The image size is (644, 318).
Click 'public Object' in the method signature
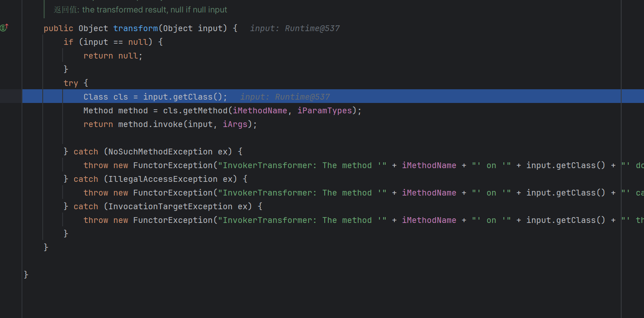(76, 28)
